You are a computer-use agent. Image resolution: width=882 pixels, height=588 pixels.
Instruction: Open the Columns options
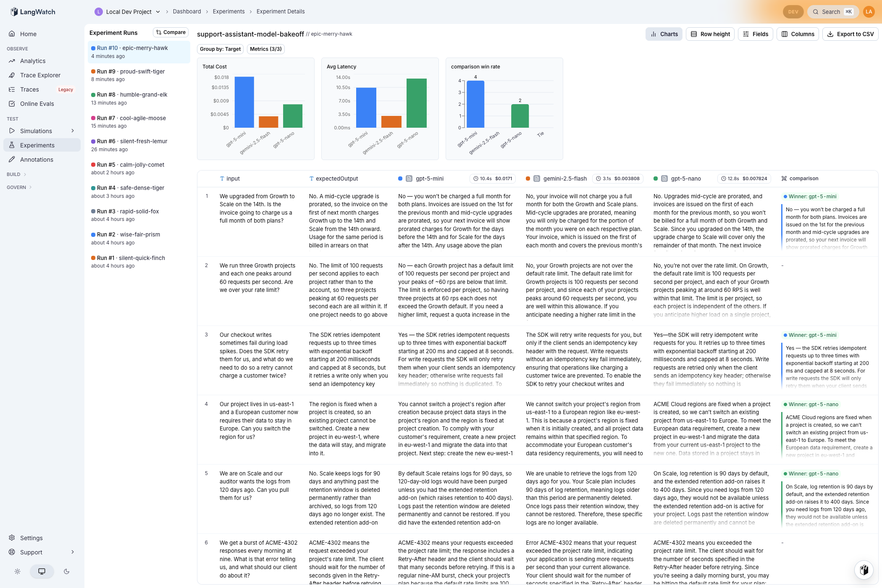point(798,34)
